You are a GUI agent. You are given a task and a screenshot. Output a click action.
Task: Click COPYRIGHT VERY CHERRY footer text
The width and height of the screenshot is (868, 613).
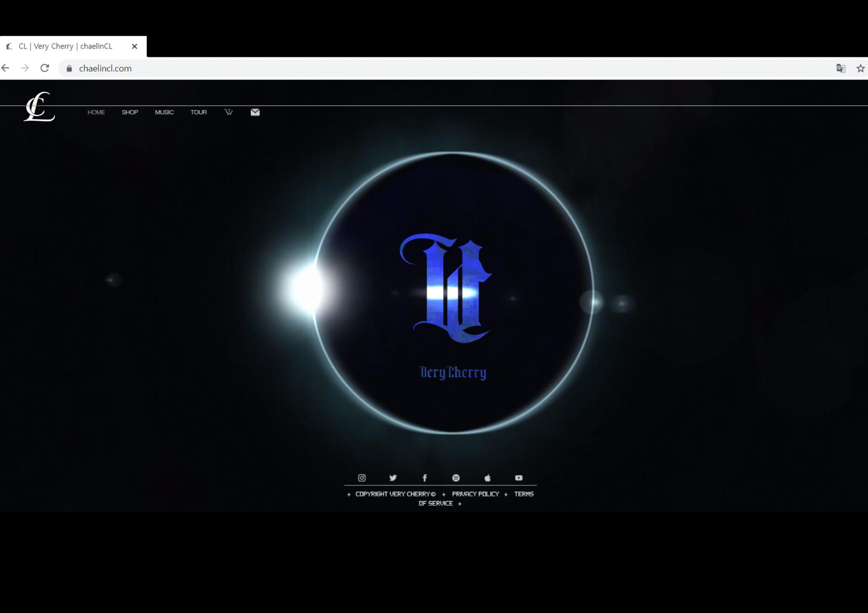pos(396,494)
